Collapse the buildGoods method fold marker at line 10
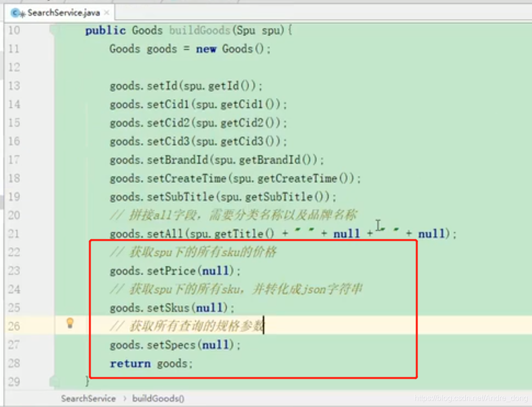The height and width of the screenshot is (407, 532). [53, 30]
